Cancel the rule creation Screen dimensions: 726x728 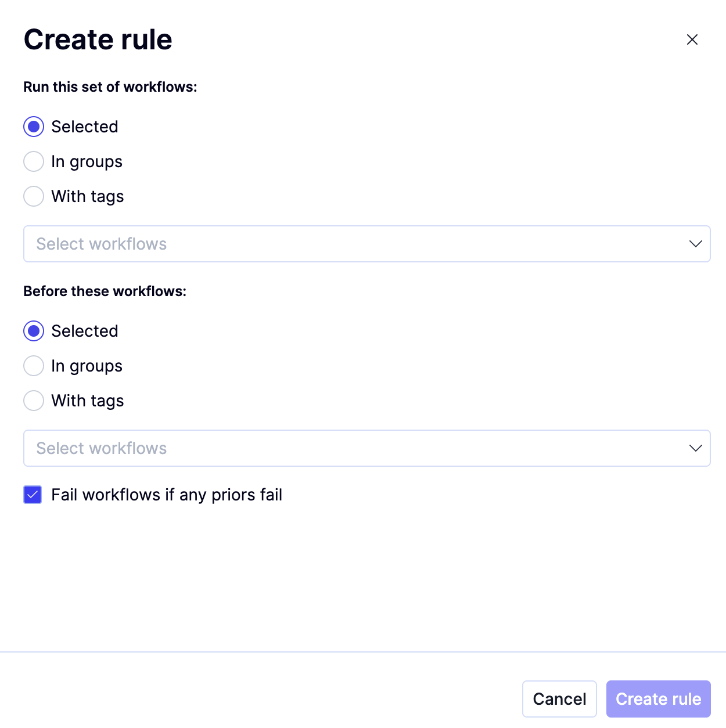pyautogui.click(x=559, y=699)
